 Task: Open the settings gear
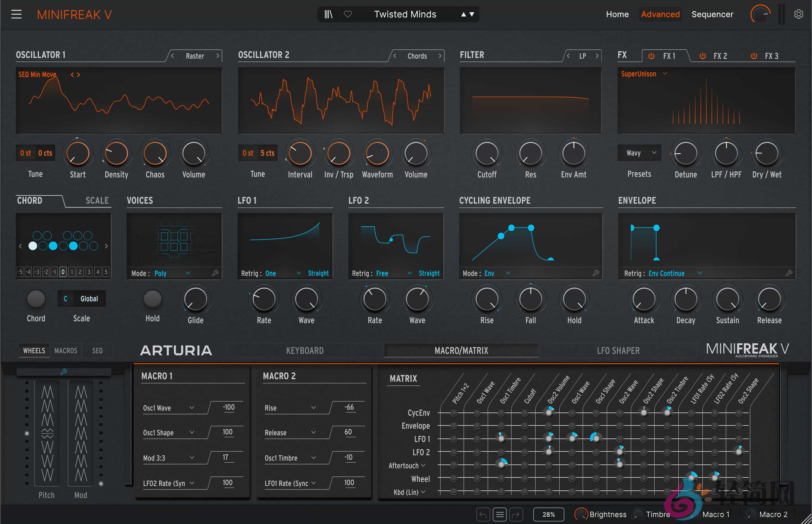(798, 14)
